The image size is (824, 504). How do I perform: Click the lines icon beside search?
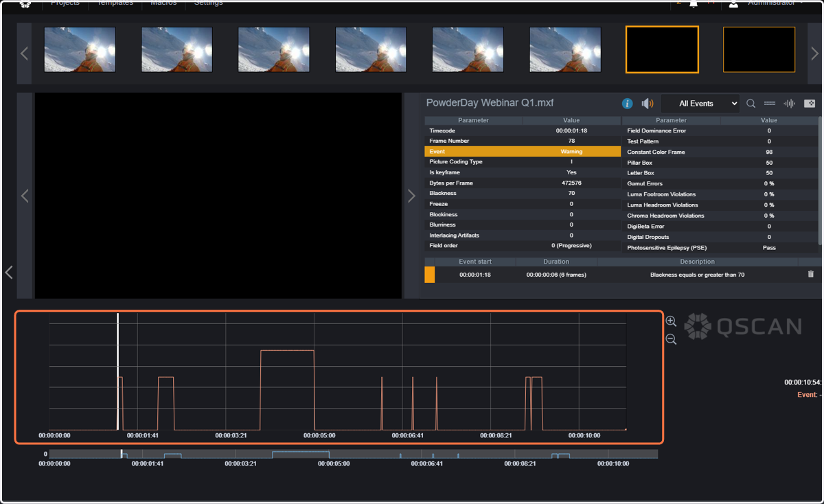770,104
